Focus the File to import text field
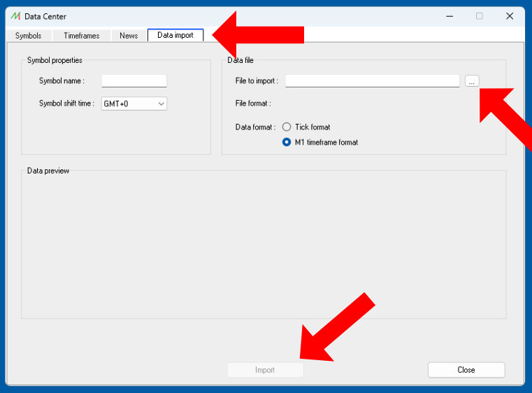The width and height of the screenshot is (532, 393). point(372,81)
